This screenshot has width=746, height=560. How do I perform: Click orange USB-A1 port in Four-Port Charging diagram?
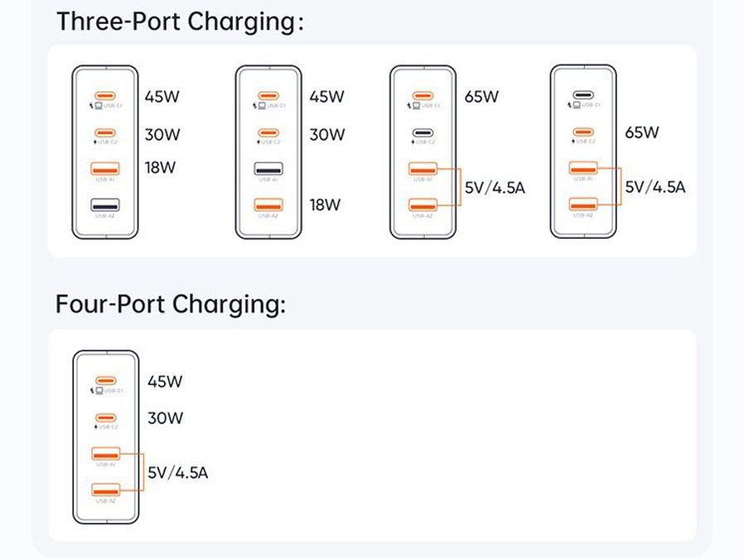tap(106, 454)
